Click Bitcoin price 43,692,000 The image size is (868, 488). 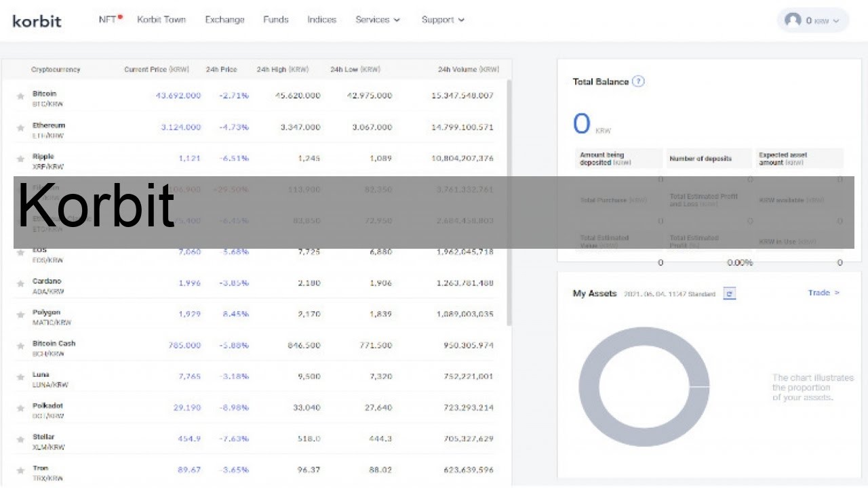click(x=178, y=96)
